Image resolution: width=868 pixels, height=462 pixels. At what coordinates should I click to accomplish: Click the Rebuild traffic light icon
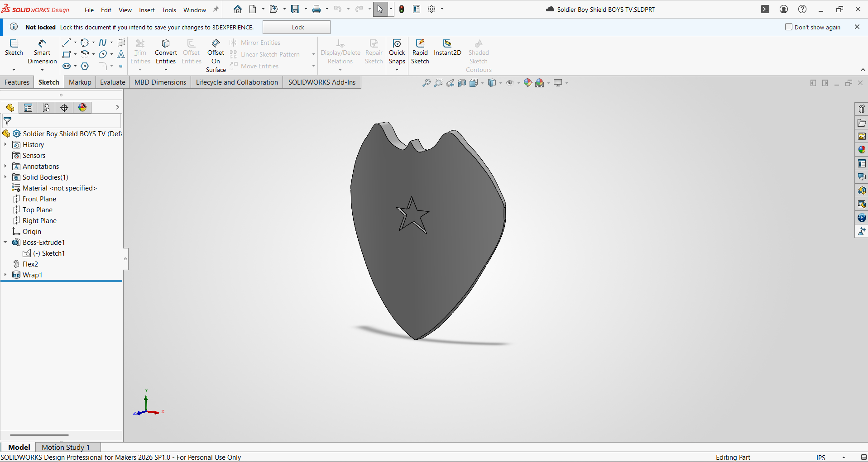[x=402, y=9]
